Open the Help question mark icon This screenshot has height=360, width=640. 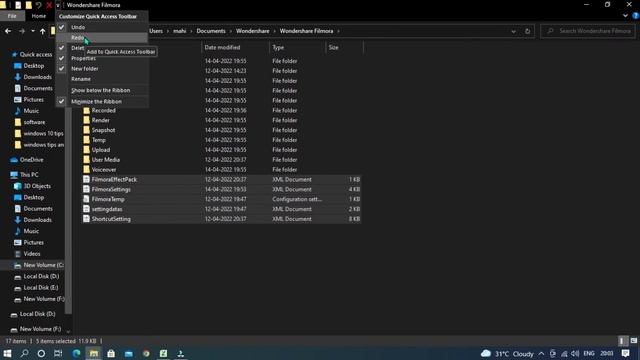[636, 16]
